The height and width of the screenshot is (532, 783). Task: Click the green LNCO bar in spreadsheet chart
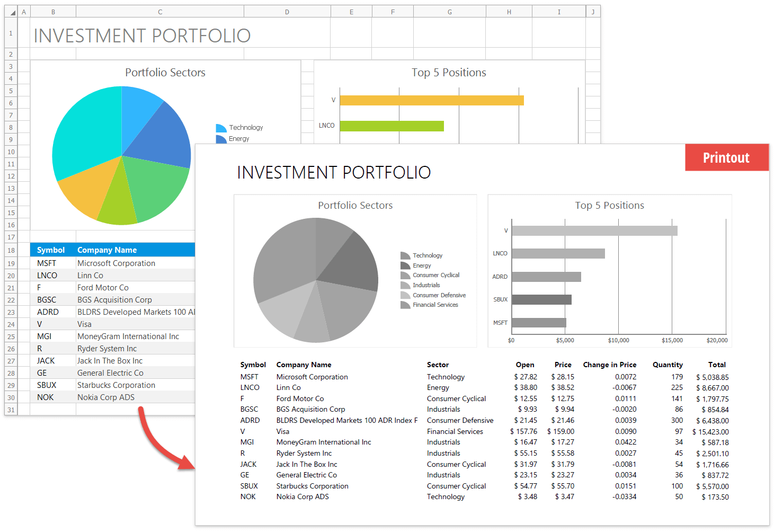[392, 126]
